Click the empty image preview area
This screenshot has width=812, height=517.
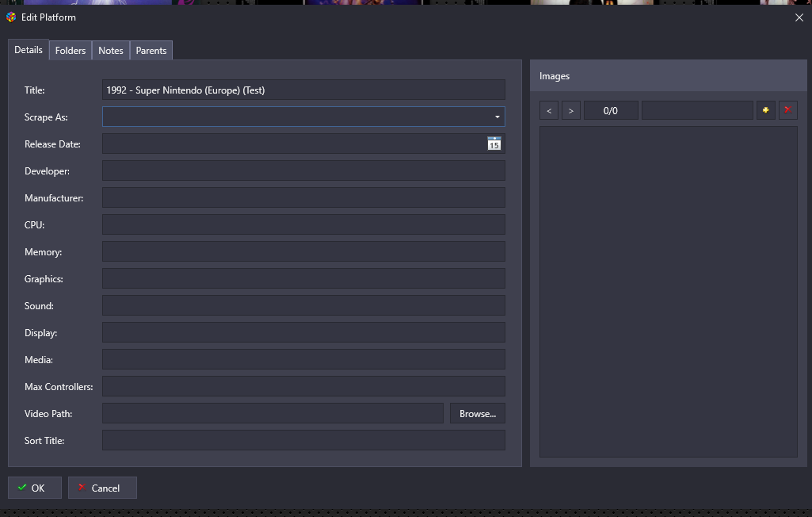coord(668,292)
